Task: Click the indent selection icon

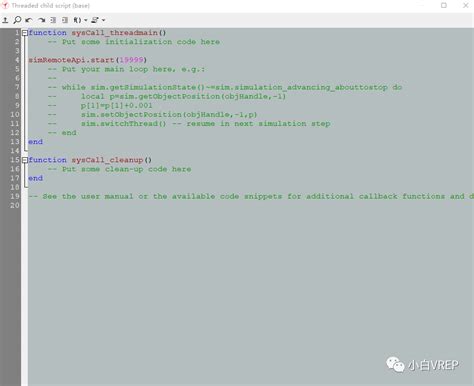Action: [x=65, y=20]
